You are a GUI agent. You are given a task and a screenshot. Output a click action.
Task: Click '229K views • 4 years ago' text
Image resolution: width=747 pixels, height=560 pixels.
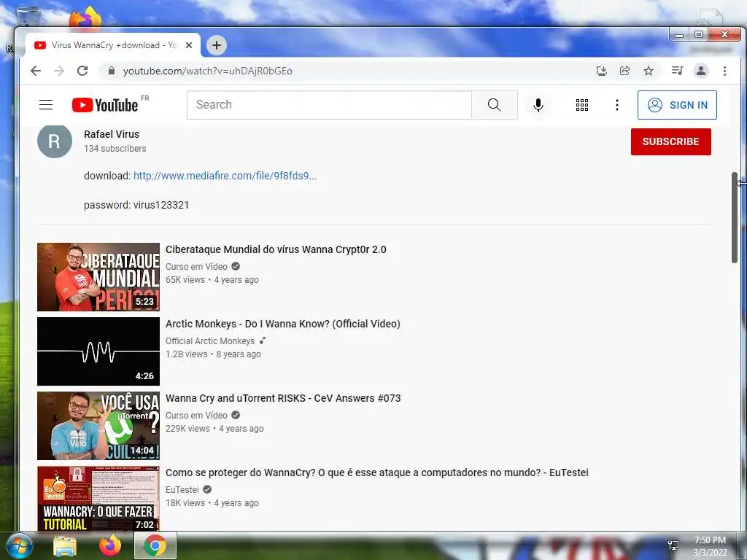[x=214, y=429]
